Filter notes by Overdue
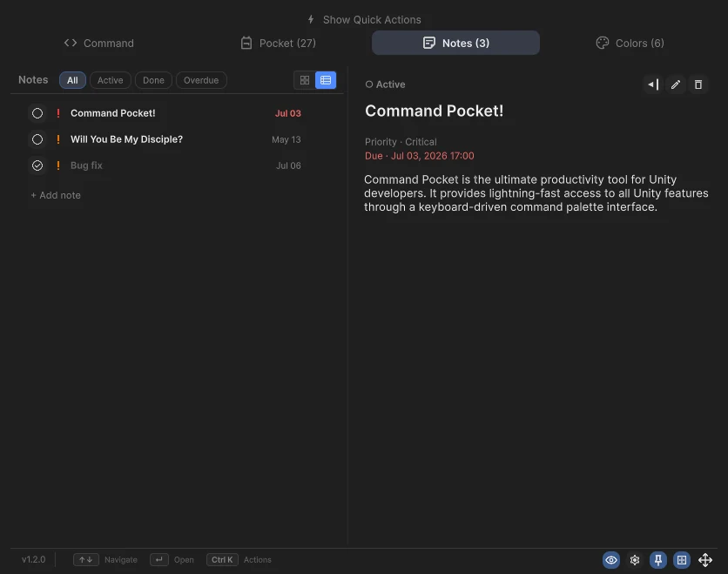Viewport: 728px width, 574px height. coord(201,80)
